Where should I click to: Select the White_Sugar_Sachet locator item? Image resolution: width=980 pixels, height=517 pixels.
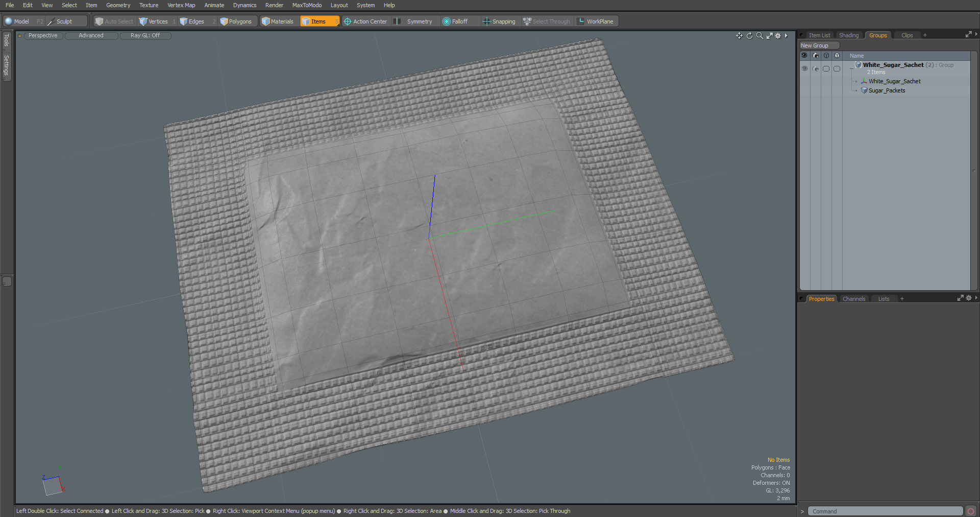pyautogui.click(x=895, y=81)
